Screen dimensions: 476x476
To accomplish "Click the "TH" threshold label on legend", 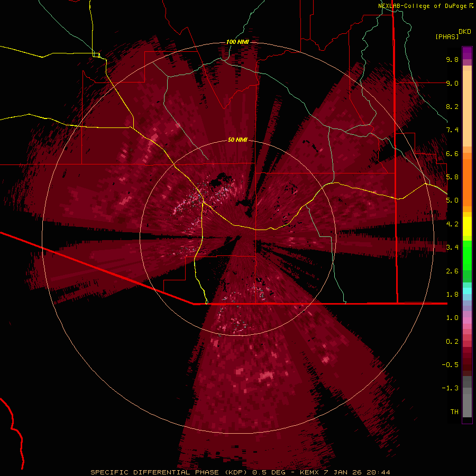I will coord(454,412).
